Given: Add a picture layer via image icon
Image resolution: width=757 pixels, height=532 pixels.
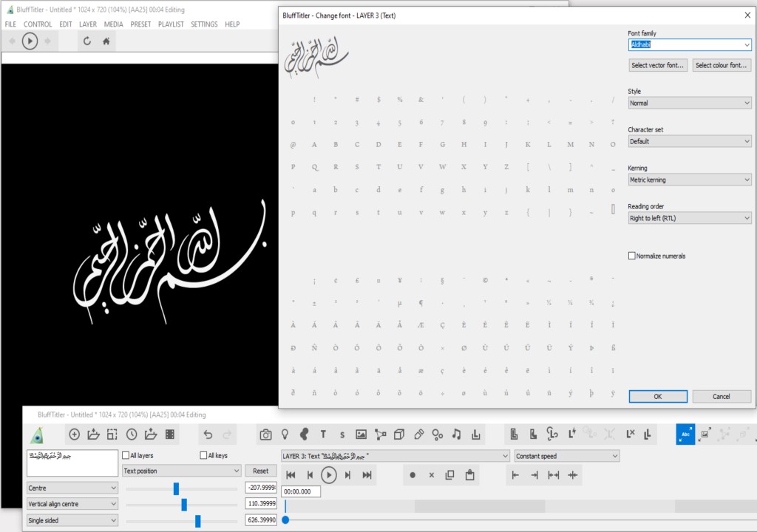Looking at the screenshot, I should point(361,434).
